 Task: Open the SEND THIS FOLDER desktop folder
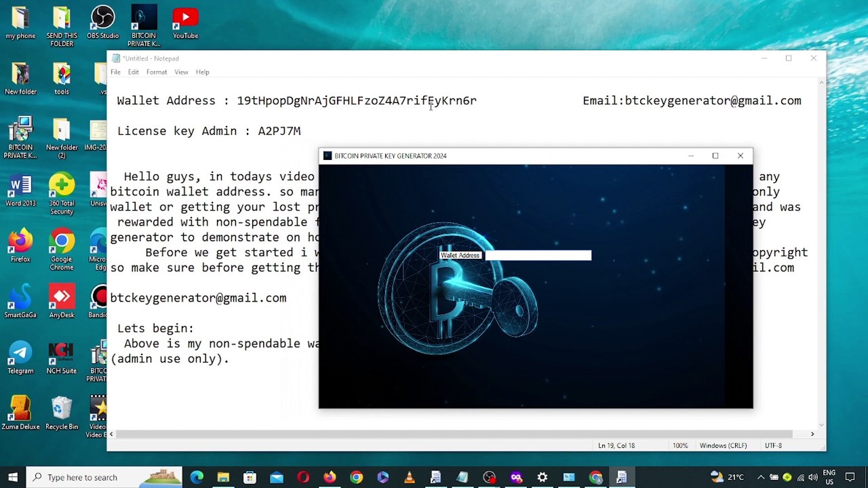(x=61, y=26)
